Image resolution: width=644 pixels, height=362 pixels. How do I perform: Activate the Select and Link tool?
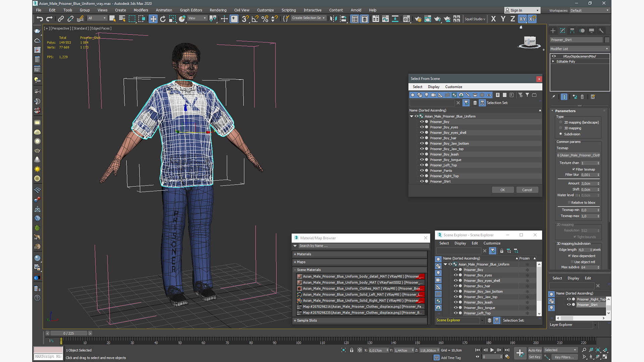(61, 19)
